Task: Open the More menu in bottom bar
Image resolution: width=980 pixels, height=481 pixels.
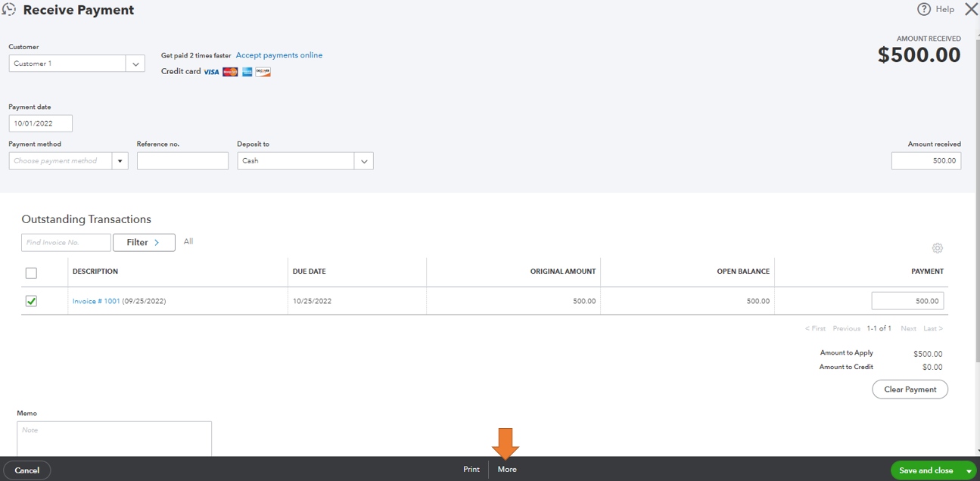Action: coord(507,470)
